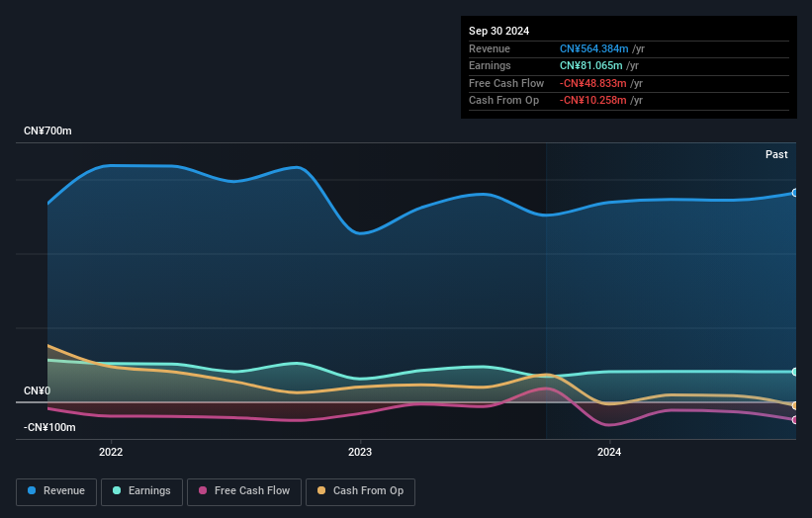Click the CN¥81.065m earnings value
Screen dimensions: 812x518
pos(590,65)
